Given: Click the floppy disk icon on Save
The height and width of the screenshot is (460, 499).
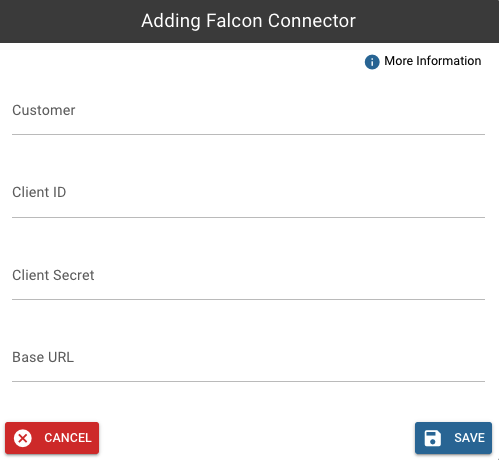Looking at the screenshot, I should pyautogui.click(x=432, y=438).
